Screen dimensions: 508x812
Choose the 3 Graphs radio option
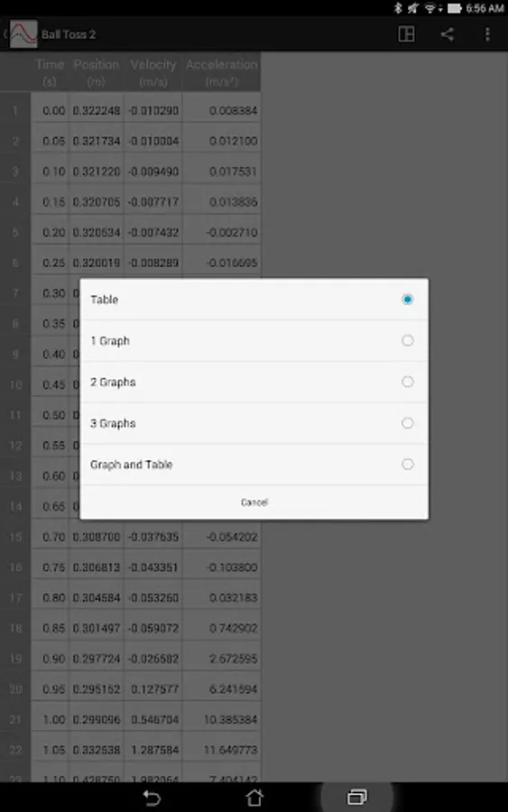[408, 423]
